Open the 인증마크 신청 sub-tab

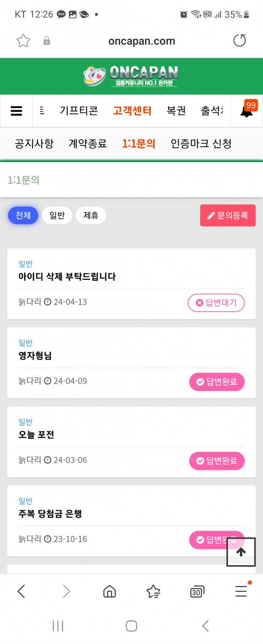click(201, 144)
